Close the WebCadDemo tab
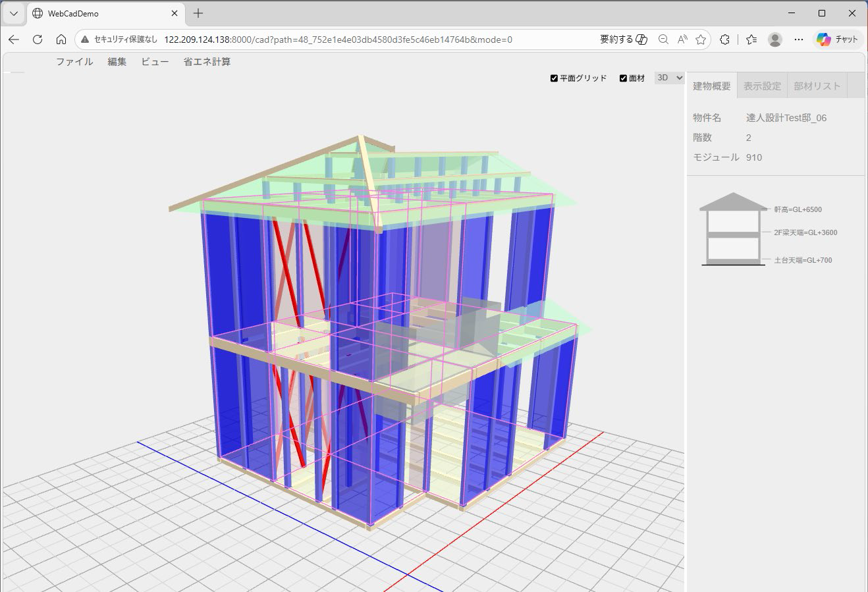868x592 pixels. [x=175, y=13]
